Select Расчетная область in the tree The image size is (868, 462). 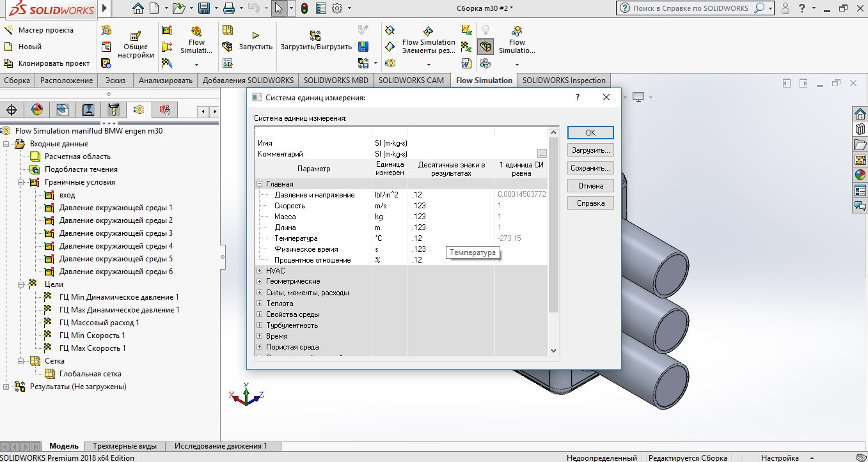(x=77, y=157)
